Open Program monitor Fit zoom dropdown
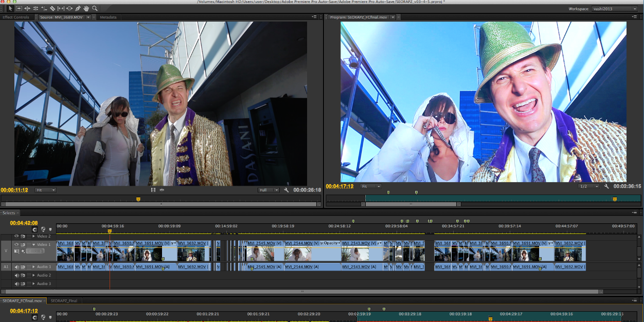This screenshot has height=322, width=644. [370, 186]
